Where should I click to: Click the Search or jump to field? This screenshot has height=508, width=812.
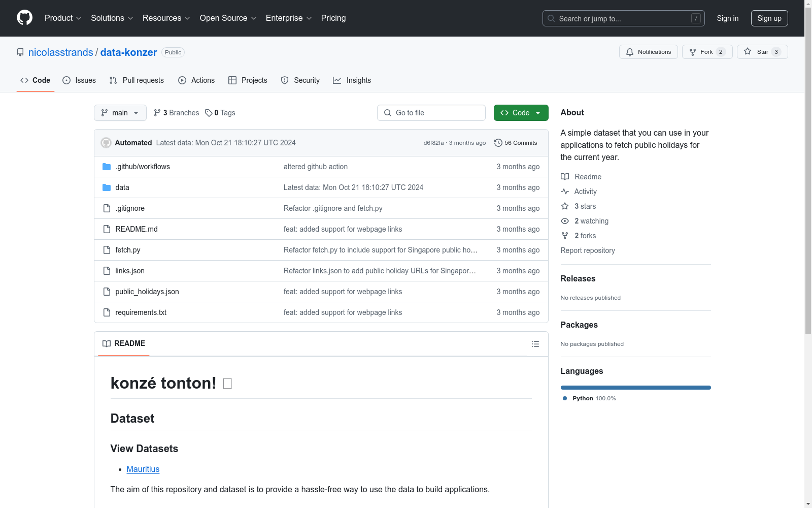tap(624, 18)
